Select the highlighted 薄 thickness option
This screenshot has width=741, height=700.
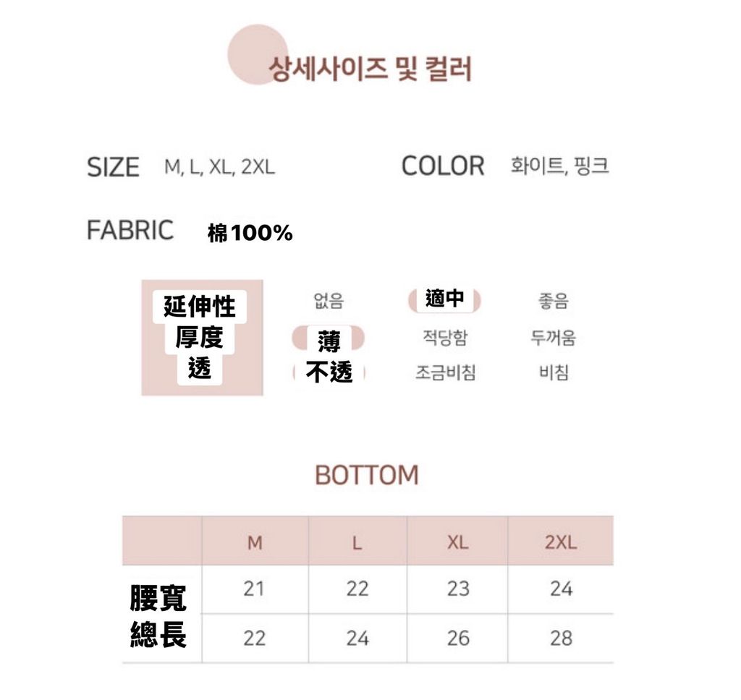click(x=329, y=338)
